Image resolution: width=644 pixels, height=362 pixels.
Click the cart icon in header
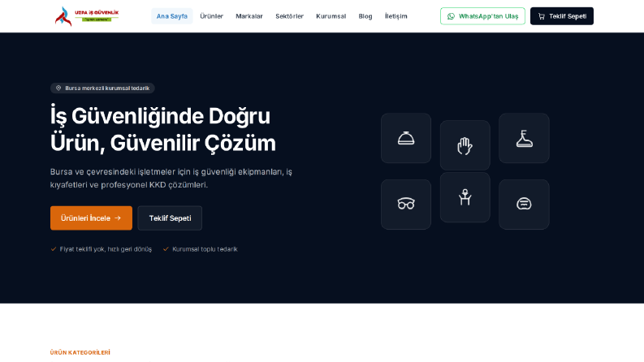point(542,16)
